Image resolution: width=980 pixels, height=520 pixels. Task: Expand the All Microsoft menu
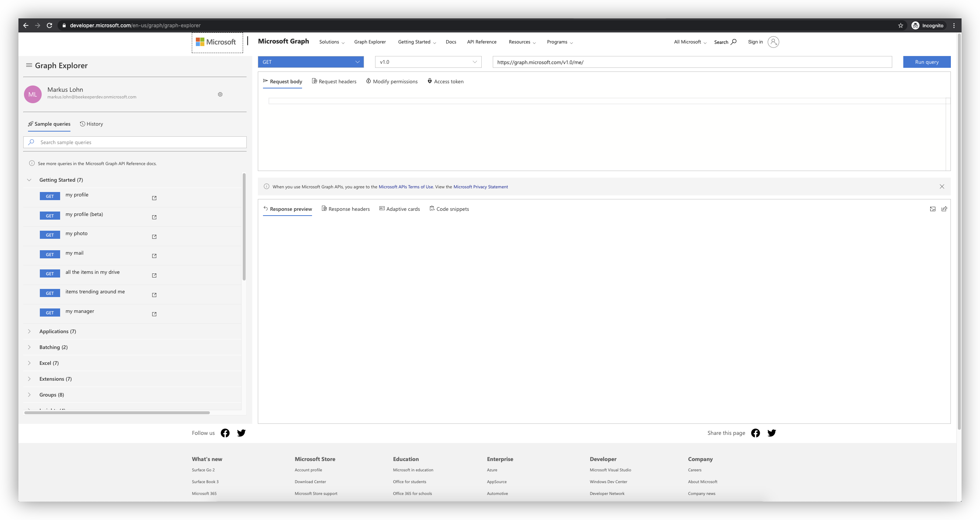click(x=690, y=42)
